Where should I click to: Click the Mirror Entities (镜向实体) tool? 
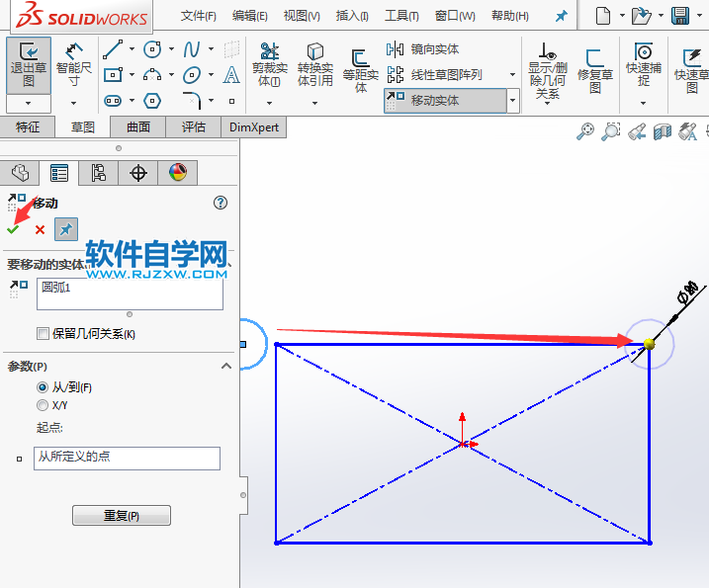click(x=423, y=49)
